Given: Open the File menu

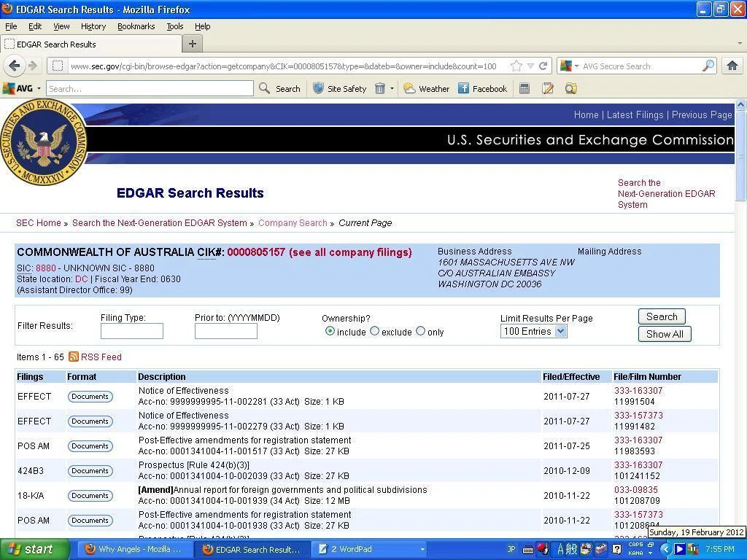Looking at the screenshot, I should point(11,26).
